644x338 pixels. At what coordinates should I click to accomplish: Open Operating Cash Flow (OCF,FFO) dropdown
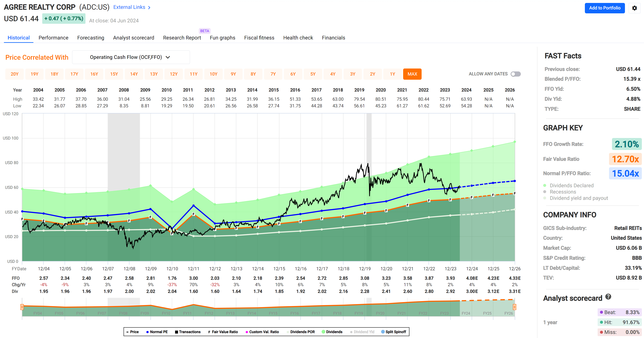131,57
